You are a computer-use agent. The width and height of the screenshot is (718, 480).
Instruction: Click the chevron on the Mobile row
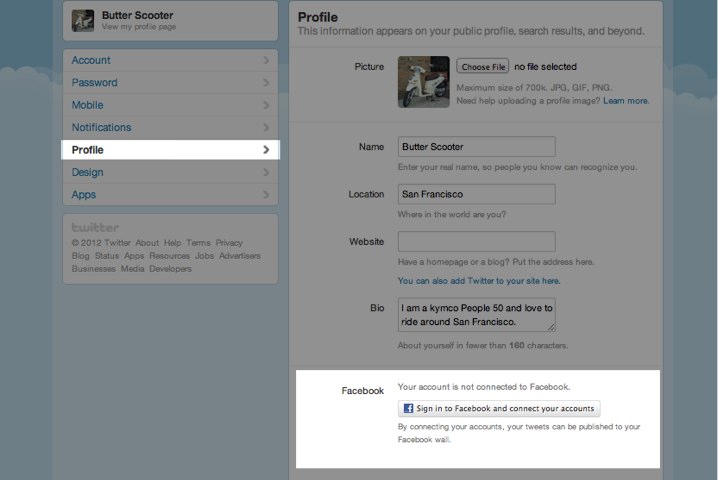[266, 105]
